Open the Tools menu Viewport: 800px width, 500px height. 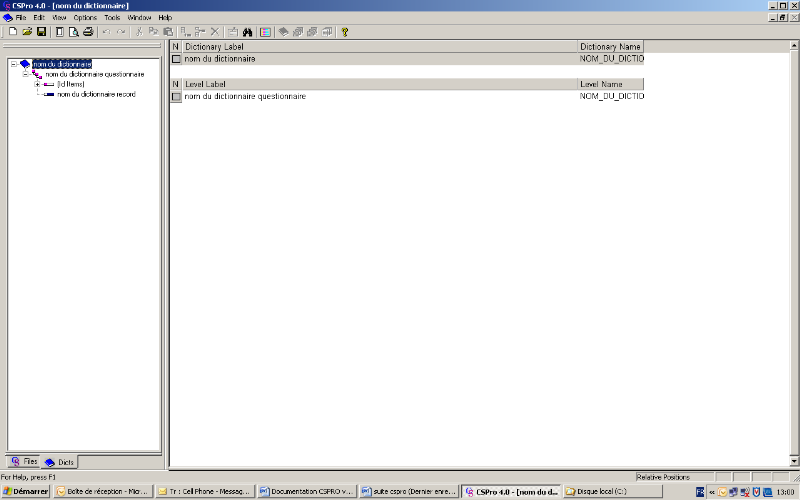point(112,17)
